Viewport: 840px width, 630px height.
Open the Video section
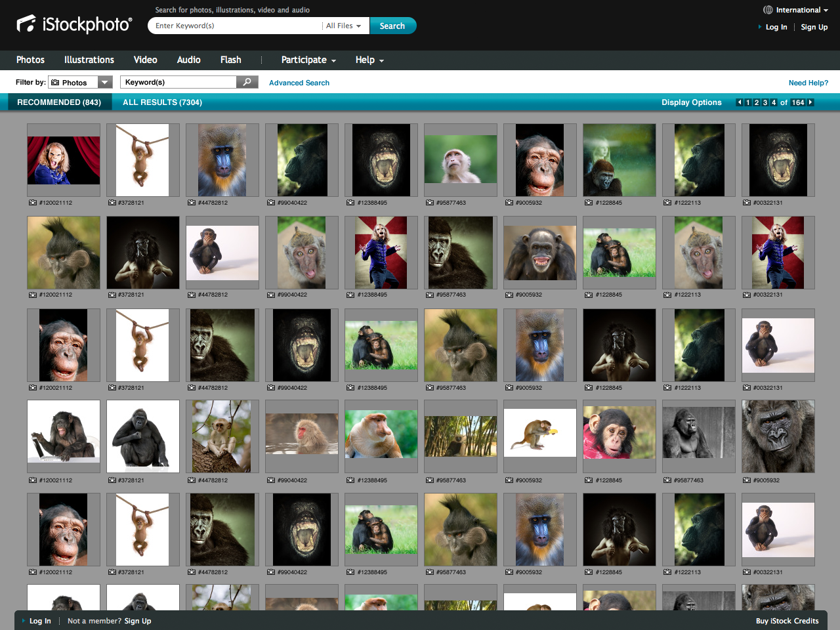click(146, 60)
